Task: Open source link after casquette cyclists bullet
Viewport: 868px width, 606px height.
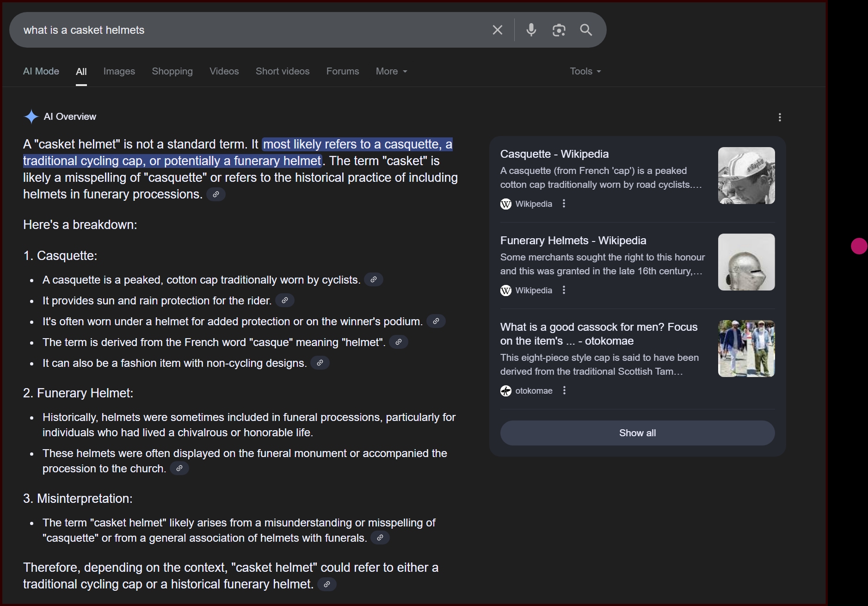Action: tap(373, 280)
